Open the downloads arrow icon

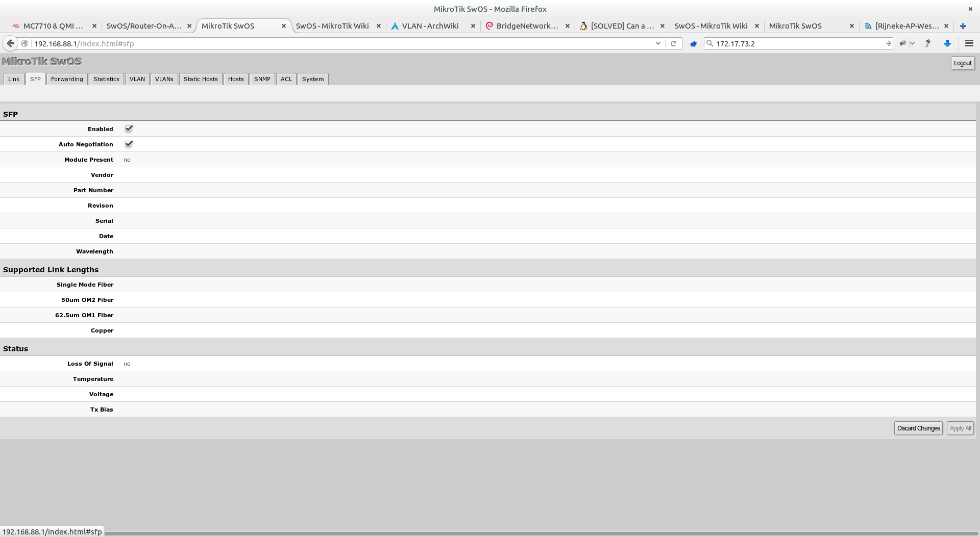(947, 43)
